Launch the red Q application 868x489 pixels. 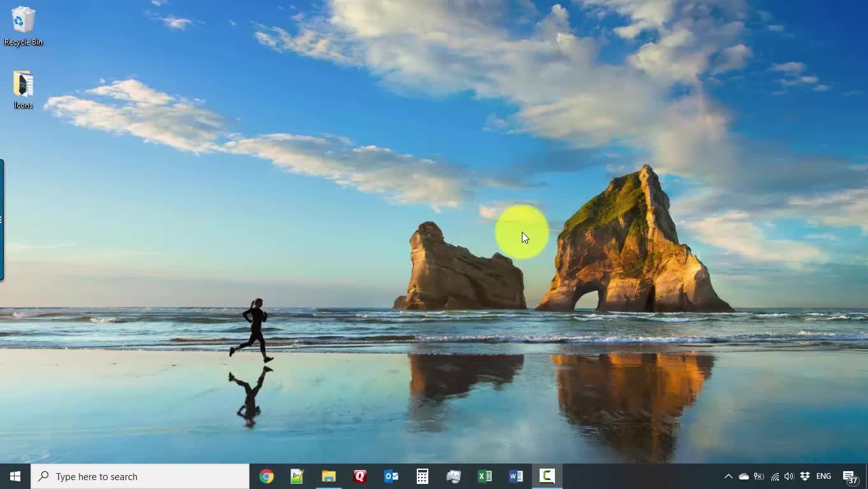[x=360, y=476]
